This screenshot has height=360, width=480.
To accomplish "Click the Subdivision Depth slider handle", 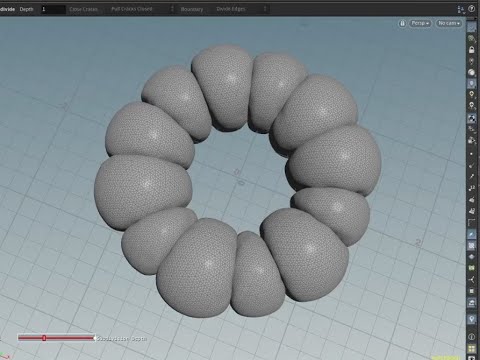I will 44,338.
